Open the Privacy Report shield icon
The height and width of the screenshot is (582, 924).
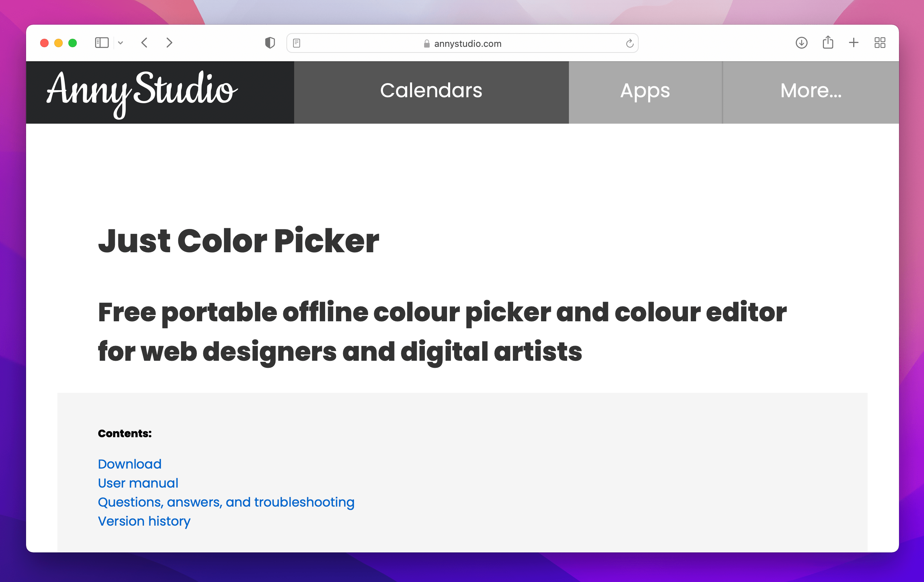pos(270,43)
